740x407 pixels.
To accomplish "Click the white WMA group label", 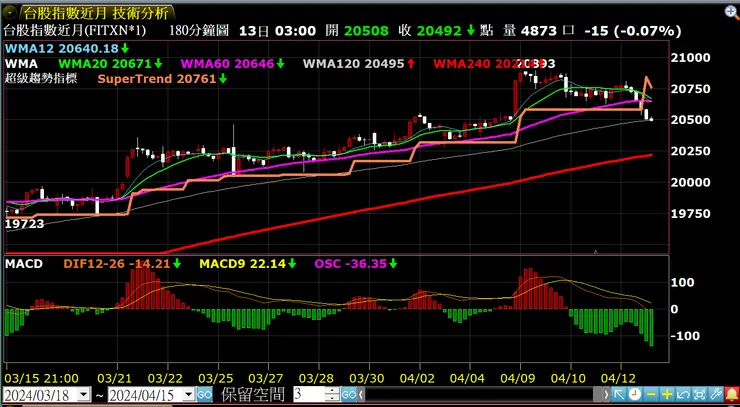I will click(x=21, y=64).
